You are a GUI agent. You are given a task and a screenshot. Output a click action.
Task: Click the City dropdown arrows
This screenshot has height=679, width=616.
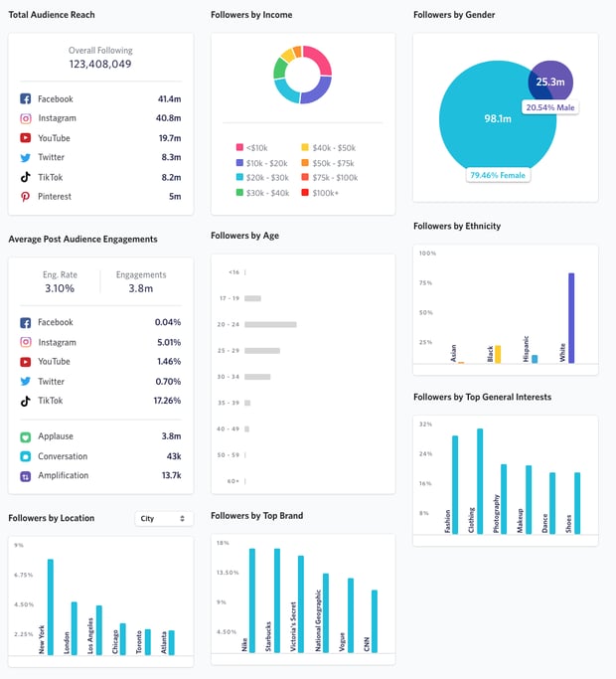pyautogui.click(x=182, y=518)
